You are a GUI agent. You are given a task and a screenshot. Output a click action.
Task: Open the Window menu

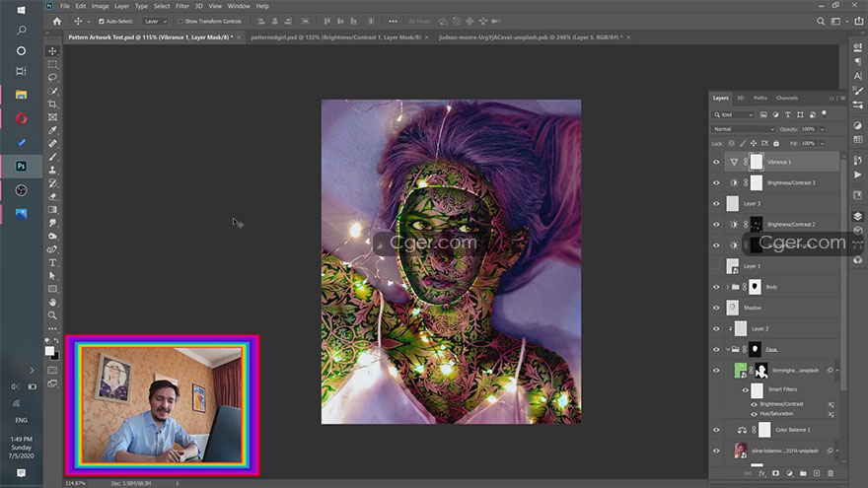point(239,6)
